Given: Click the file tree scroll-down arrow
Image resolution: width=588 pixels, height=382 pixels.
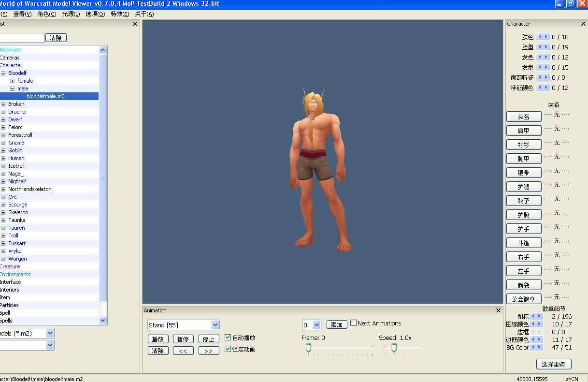Looking at the screenshot, I should point(102,320).
